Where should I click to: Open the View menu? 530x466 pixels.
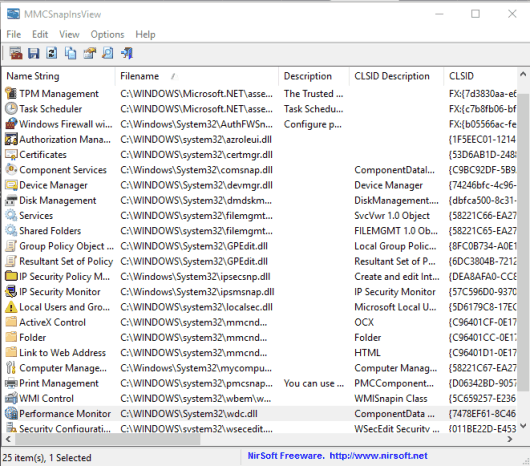pos(69,34)
